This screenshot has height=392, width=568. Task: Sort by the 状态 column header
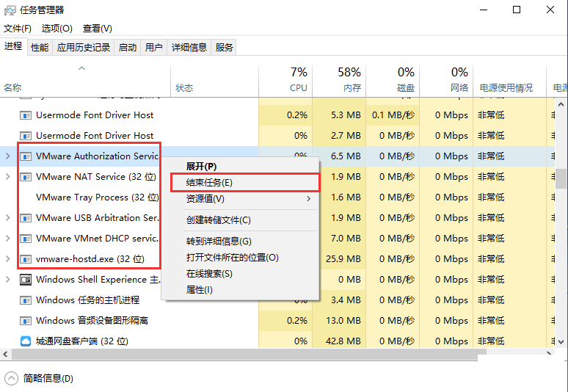(214, 81)
